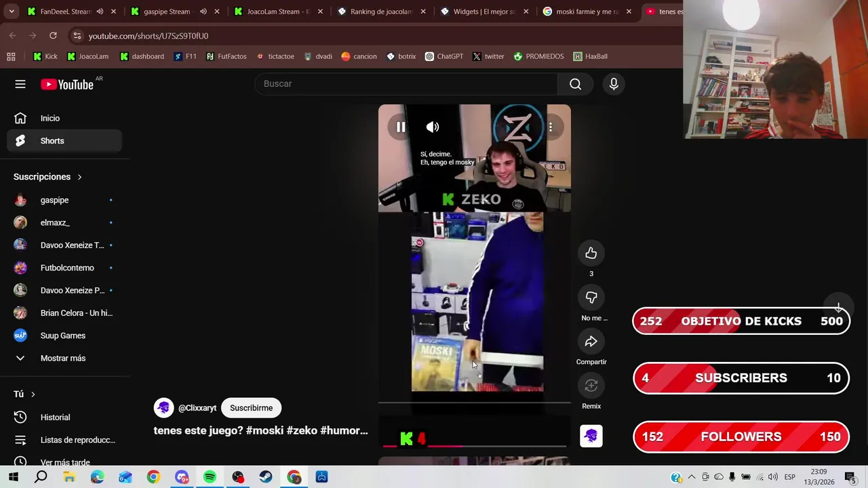
Task: Open the Windows Start menu
Action: pyautogui.click(x=13, y=477)
